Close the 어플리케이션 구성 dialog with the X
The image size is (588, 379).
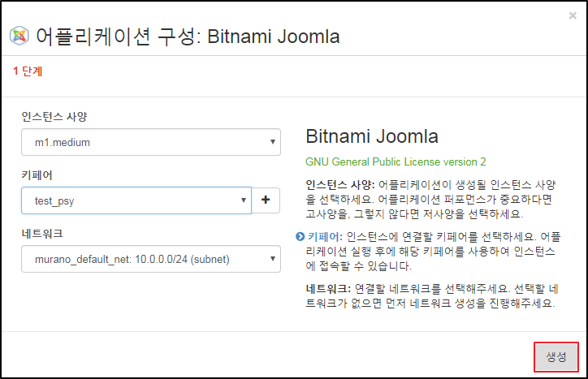pyautogui.click(x=573, y=15)
